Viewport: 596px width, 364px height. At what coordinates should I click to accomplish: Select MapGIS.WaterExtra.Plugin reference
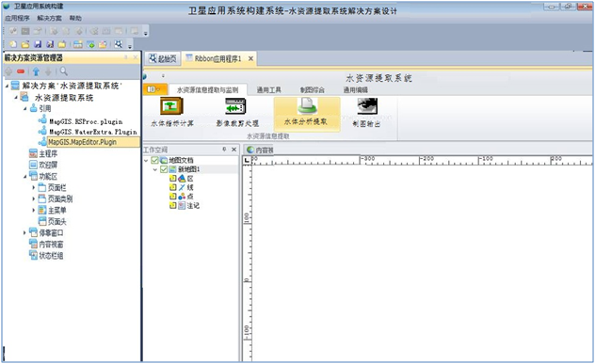point(93,132)
